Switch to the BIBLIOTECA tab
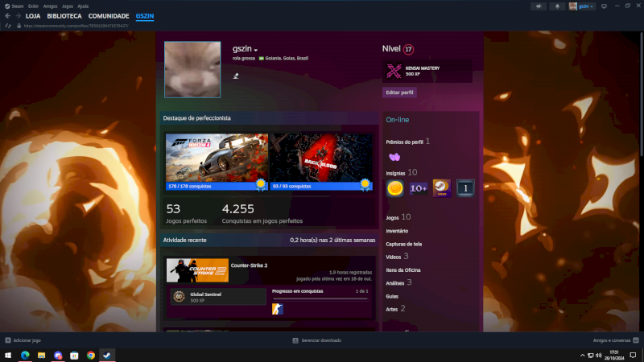The image size is (644, 362). (x=64, y=16)
